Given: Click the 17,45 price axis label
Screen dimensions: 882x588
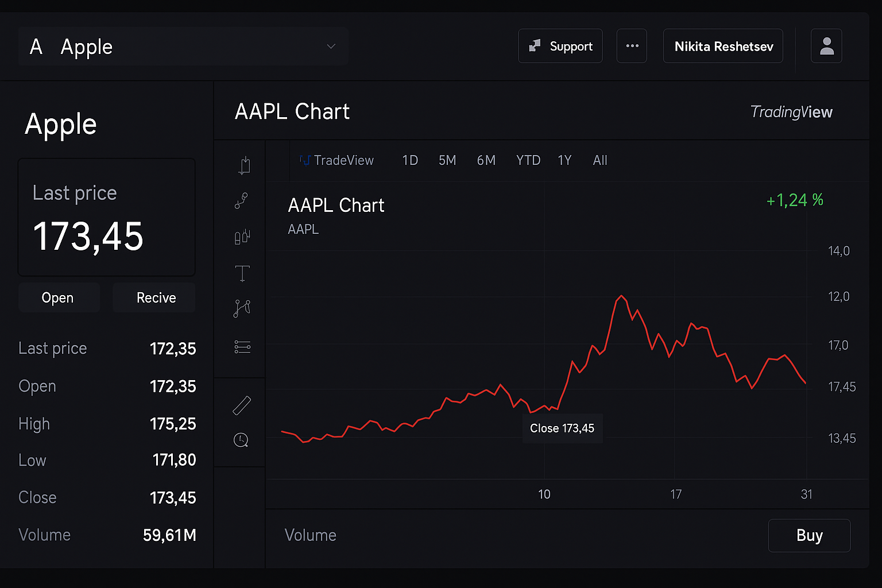Looking at the screenshot, I should click(x=842, y=387).
